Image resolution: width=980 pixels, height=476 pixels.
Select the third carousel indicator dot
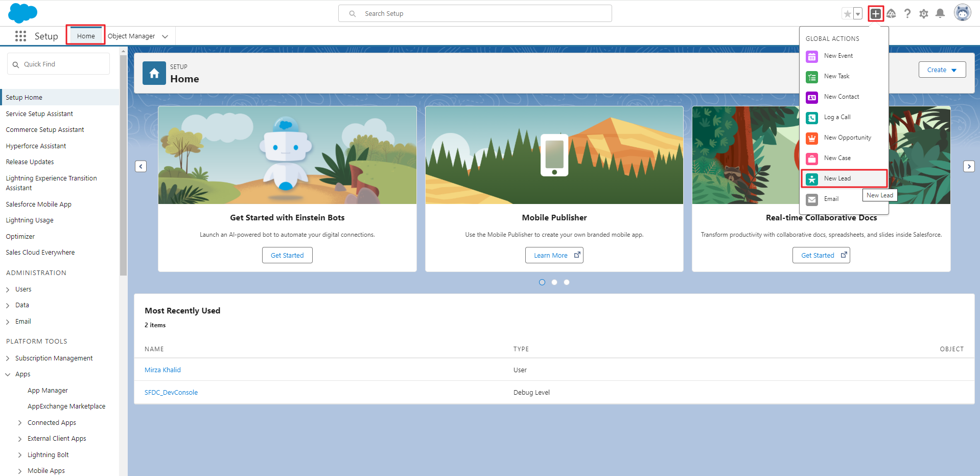coord(567,282)
